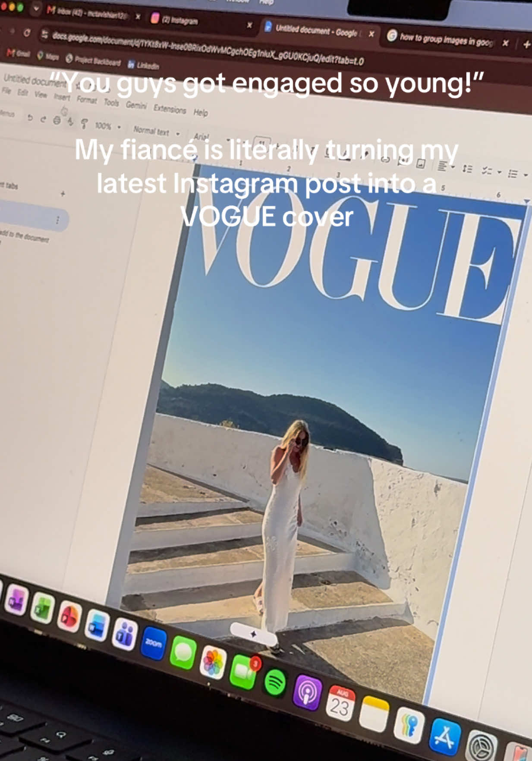This screenshot has width=532, height=761.
Task: Open the dropdown arrow beside checklist icon
Action: pos(499,173)
